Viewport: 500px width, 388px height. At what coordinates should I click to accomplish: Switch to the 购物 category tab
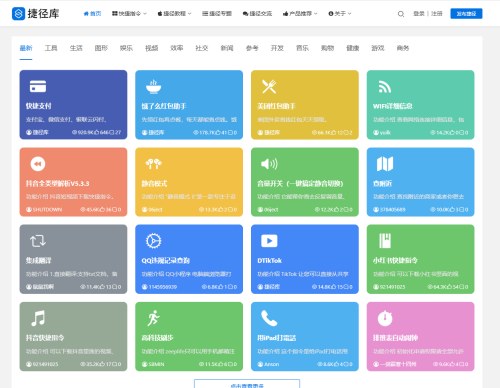click(x=327, y=48)
